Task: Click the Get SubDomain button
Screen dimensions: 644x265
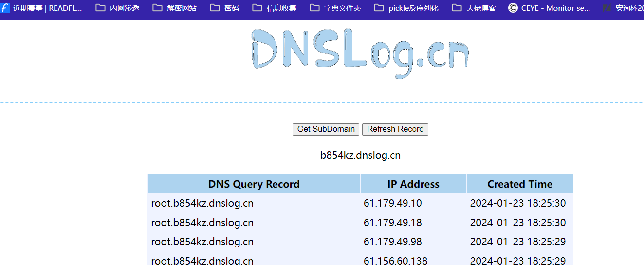Action: (326, 129)
